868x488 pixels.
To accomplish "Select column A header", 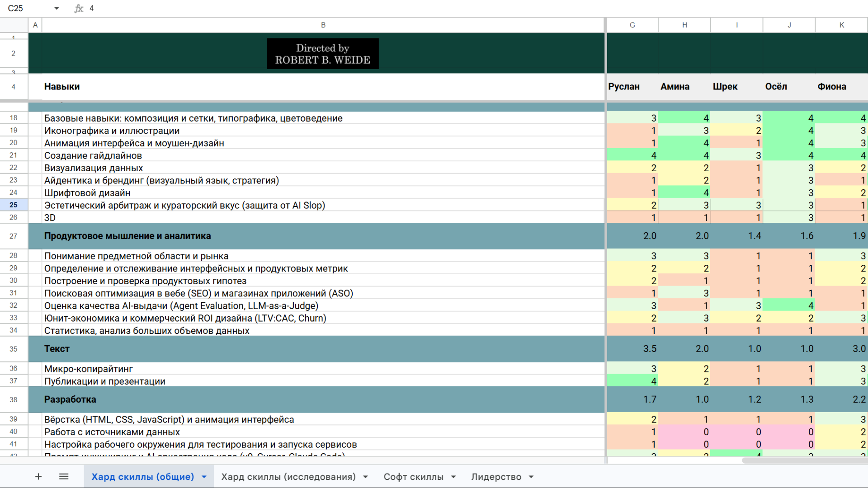I will click(x=35, y=25).
